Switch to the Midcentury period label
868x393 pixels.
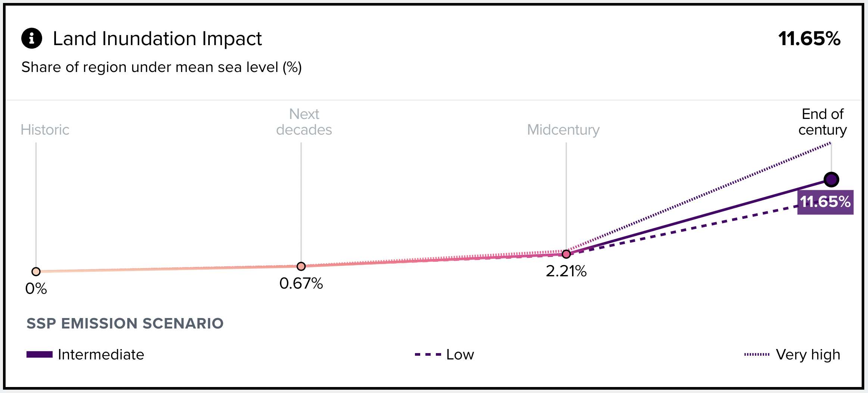[x=563, y=130]
